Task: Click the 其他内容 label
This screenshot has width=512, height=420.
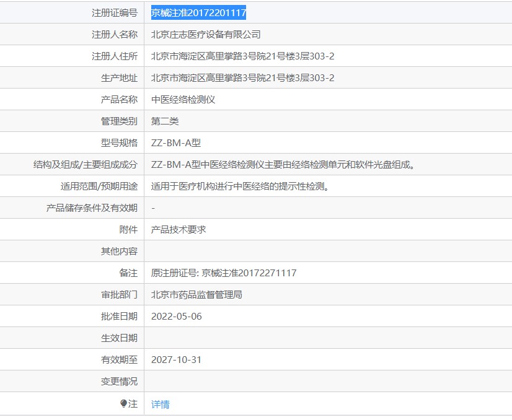Action: click(x=119, y=252)
